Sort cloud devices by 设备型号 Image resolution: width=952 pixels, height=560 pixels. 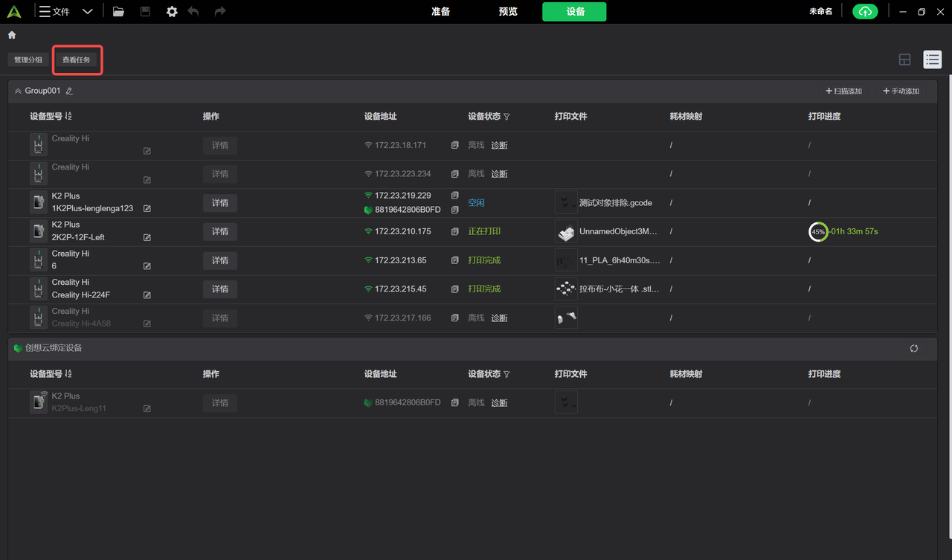68,374
